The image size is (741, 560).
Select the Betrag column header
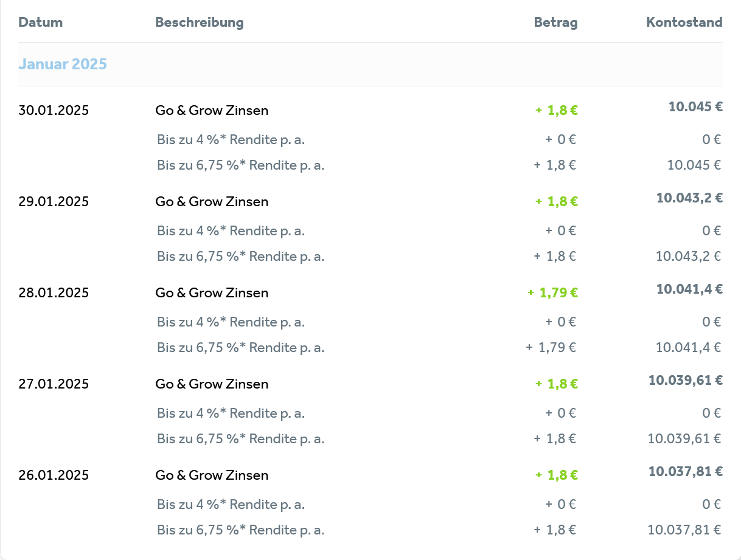pyautogui.click(x=555, y=22)
